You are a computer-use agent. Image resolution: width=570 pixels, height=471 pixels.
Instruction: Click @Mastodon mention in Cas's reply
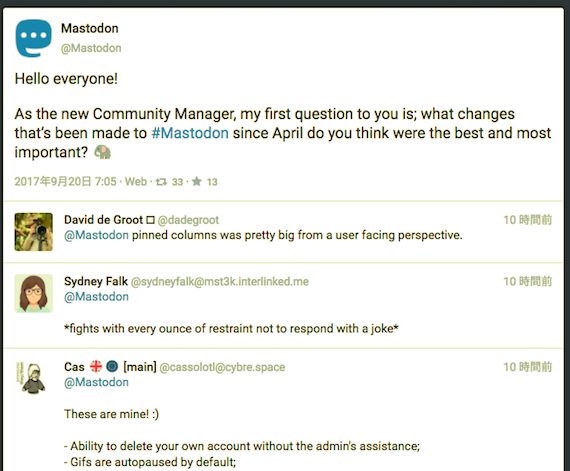(x=96, y=382)
